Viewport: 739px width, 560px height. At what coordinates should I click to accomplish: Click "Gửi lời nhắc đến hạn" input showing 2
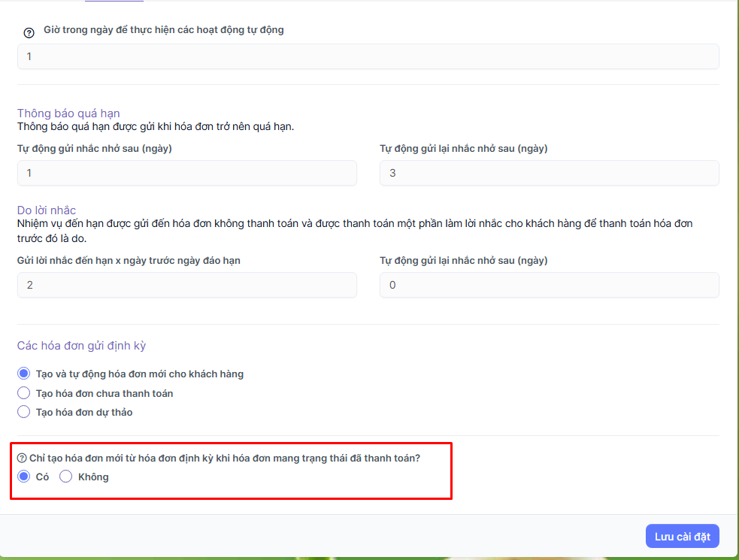tap(186, 285)
